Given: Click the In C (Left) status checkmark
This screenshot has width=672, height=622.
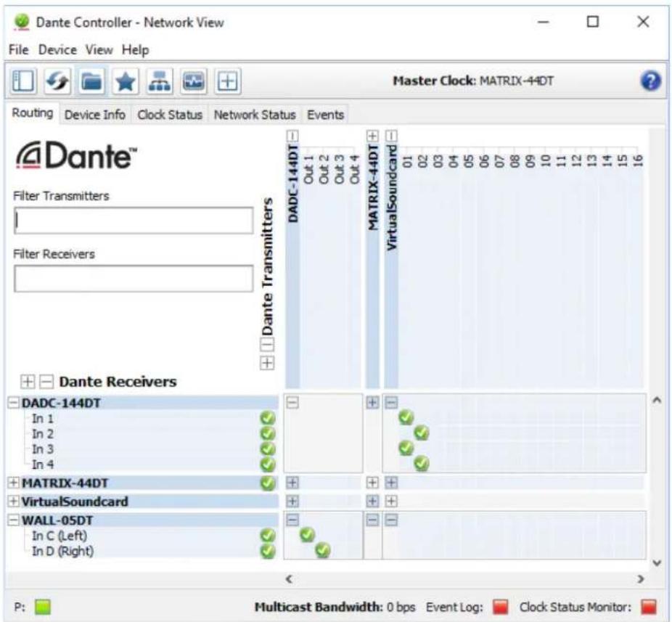Looking at the screenshot, I should (x=268, y=536).
